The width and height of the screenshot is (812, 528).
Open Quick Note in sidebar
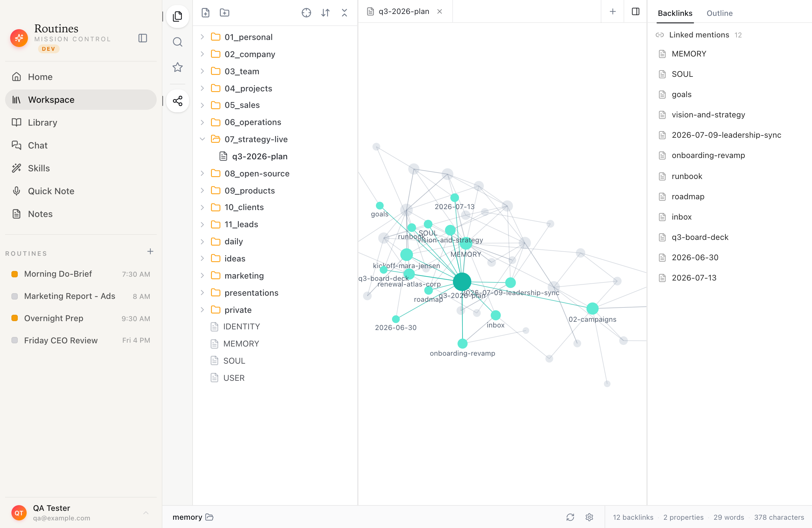tap(81, 191)
